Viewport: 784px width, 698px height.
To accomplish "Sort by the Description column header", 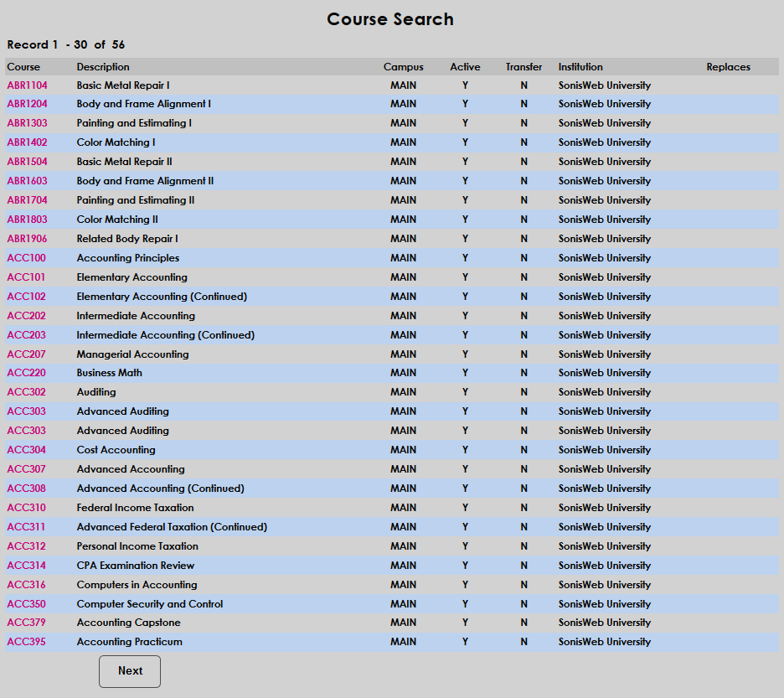I will click(x=101, y=66).
